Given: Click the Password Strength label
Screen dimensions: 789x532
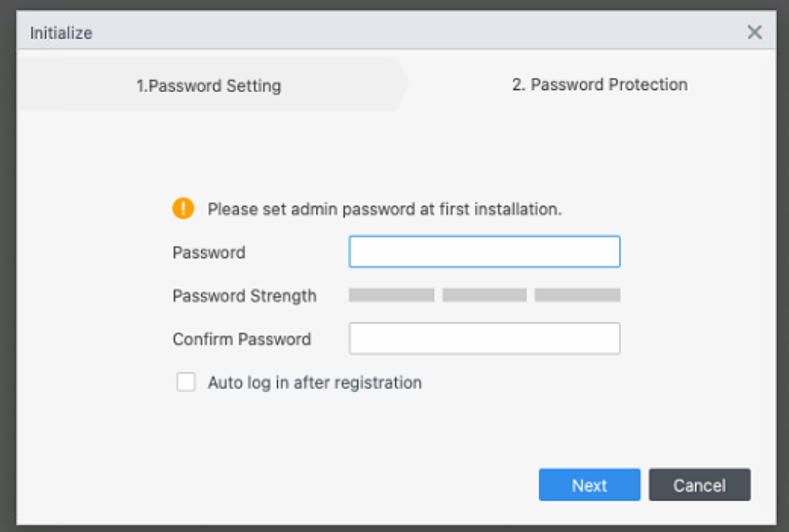Looking at the screenshot, I should point(244,296).
